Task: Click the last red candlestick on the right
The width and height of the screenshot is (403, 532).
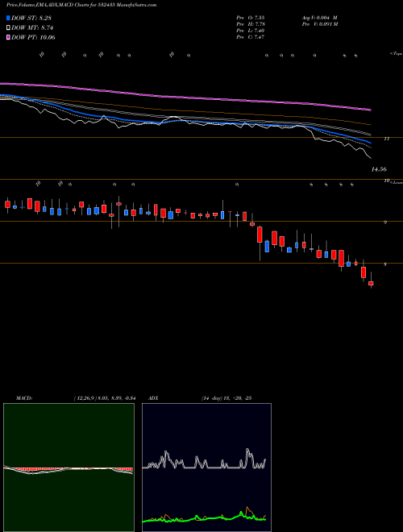Action: (x=371, y=283)
